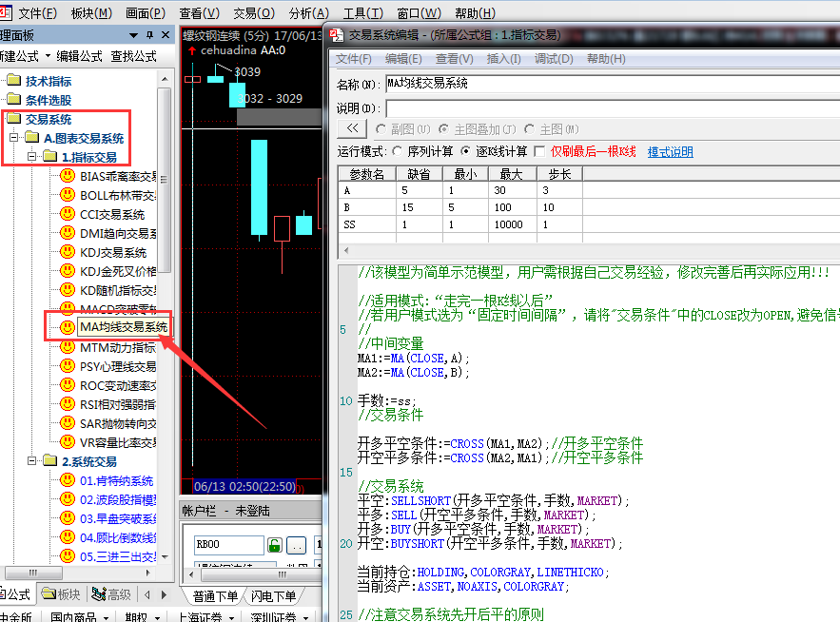The height and width of the screenshot is (622, 840).
Task: Collapse the A.图表交易系统 tree node
Action: (x=14, y=138)
